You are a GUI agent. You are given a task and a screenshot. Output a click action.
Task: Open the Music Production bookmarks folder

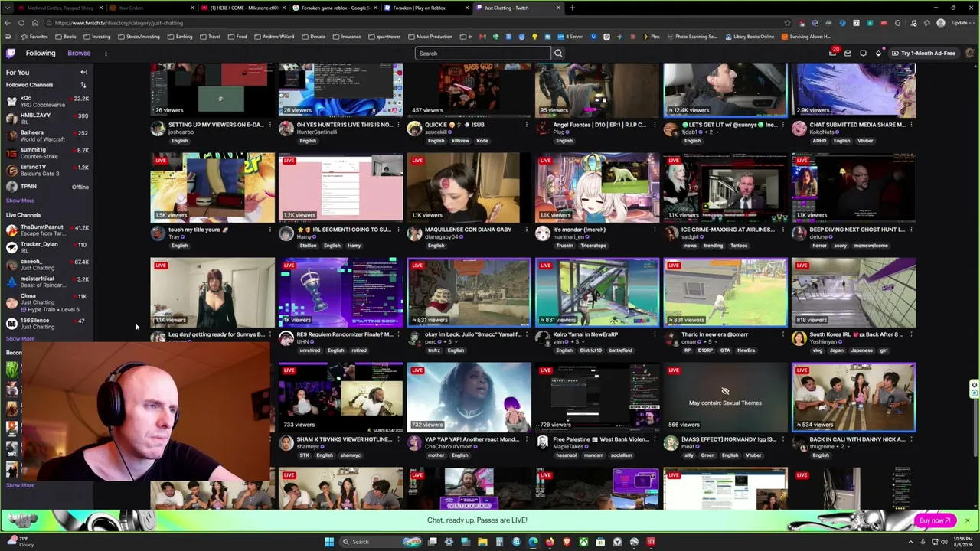click(x=430, y=37)
